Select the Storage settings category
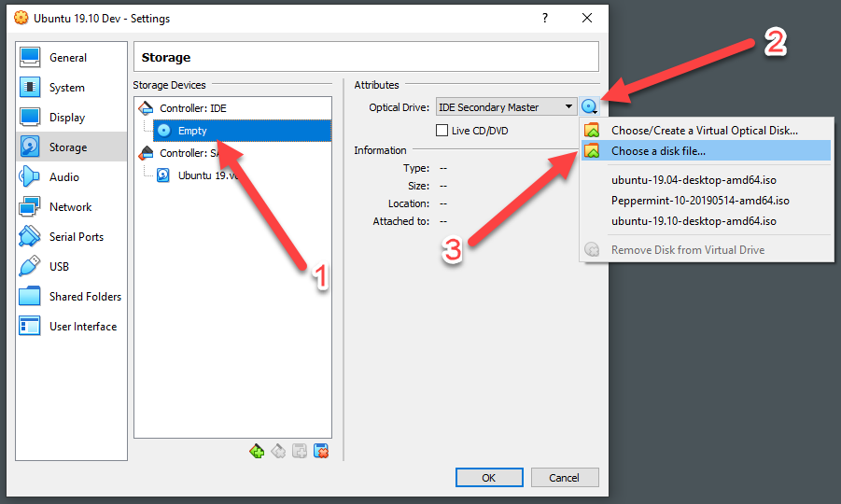This screenshot has height=504, width=841. tap(71, 147)
